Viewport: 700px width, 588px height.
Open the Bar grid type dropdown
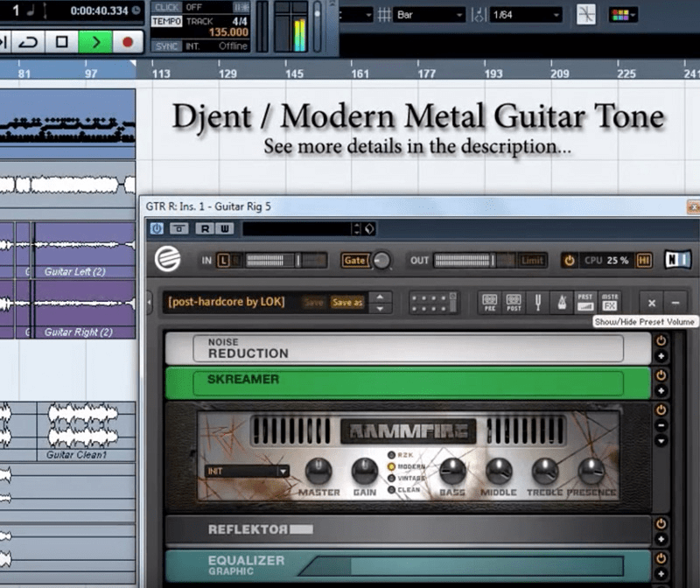coord(429,15)
